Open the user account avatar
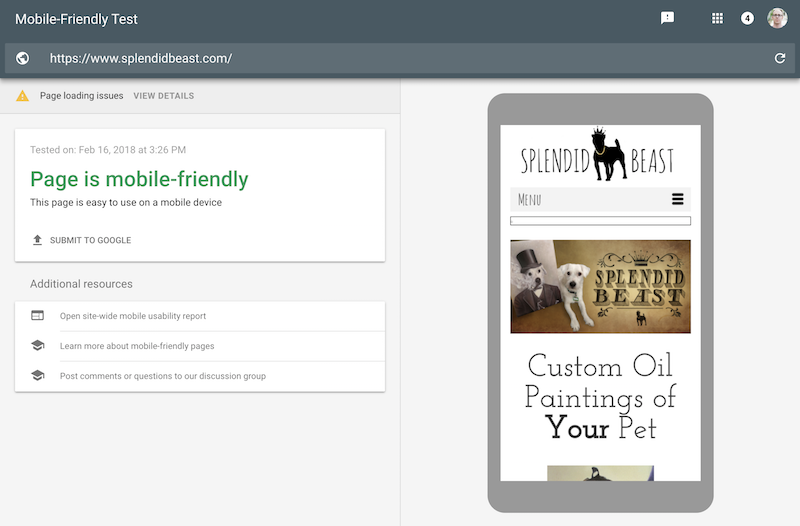The image size is (800, 526). click(x=777, y=18)
